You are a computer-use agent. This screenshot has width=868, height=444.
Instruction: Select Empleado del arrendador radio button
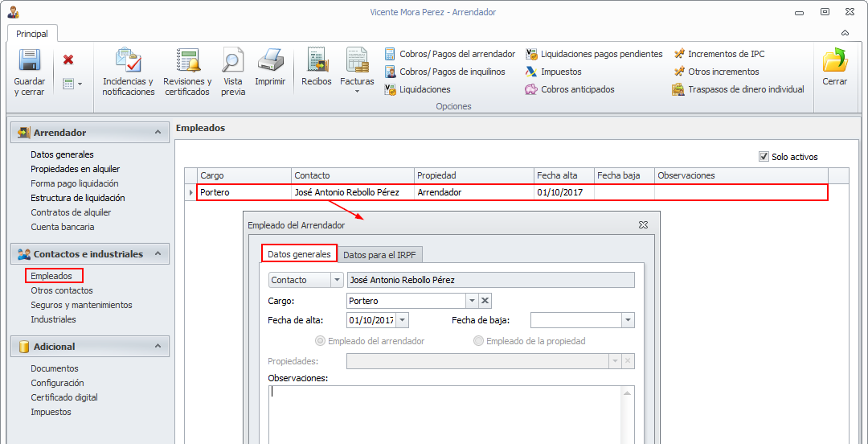coord(319,341)
